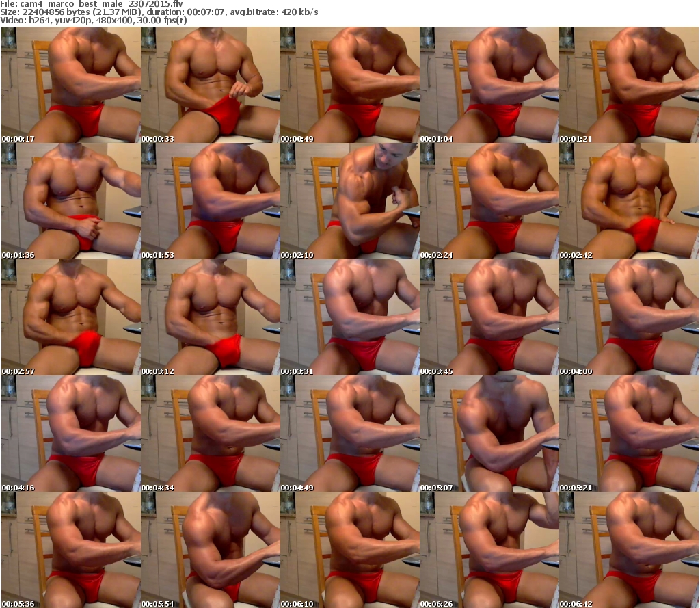Pick the frame marked 00:01:53
The width and height of the screenshot is (700, 608).
(211, 201)
